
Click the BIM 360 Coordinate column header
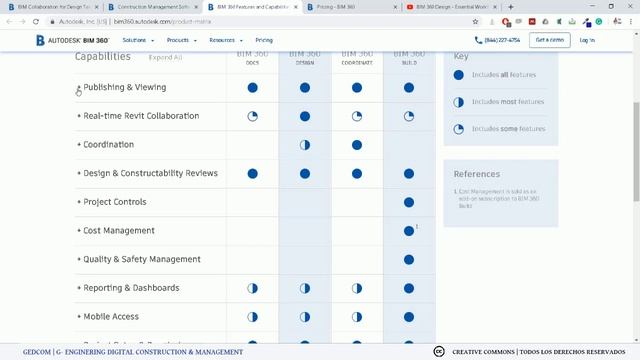click(357, 58)
